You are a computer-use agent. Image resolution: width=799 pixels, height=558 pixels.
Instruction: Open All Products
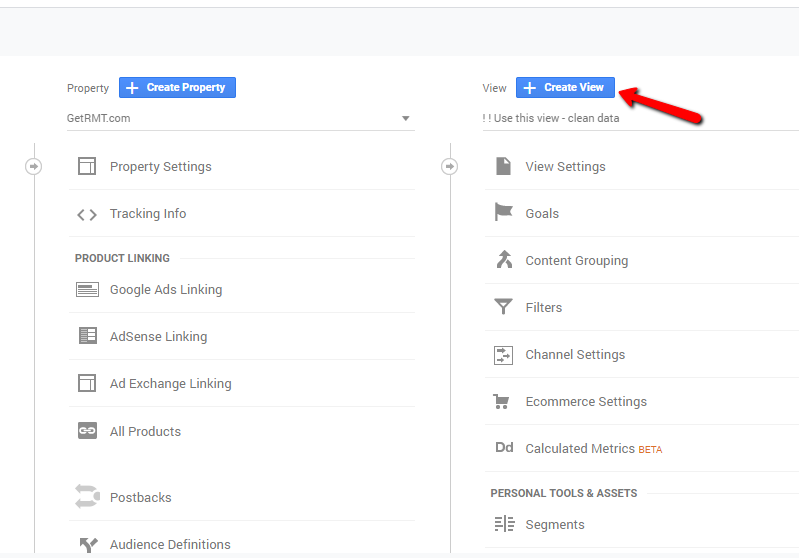click(145, 431)
